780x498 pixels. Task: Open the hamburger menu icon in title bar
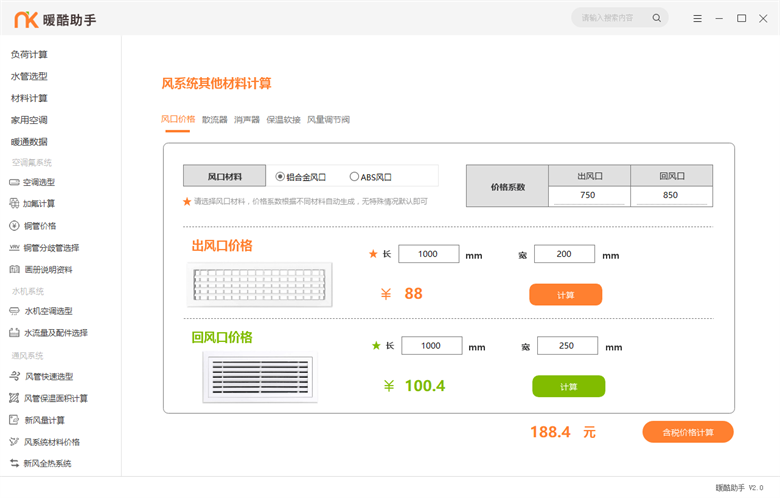(697, 18)
